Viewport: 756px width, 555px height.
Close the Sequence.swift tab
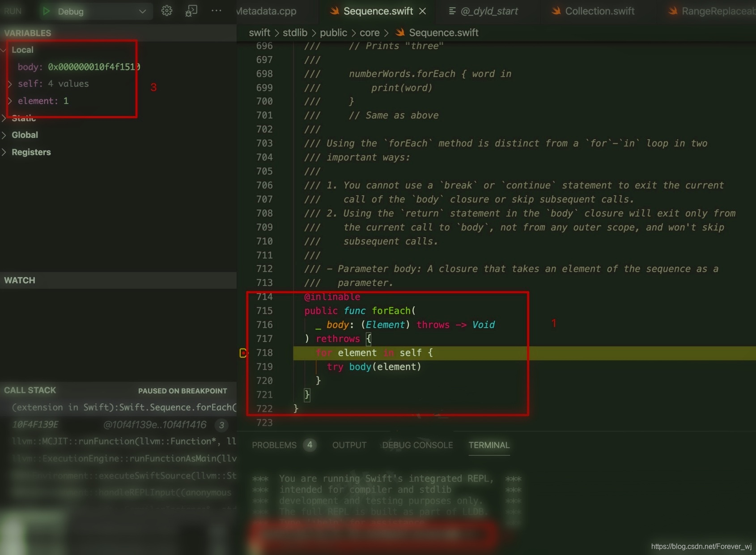pos(422,11)
